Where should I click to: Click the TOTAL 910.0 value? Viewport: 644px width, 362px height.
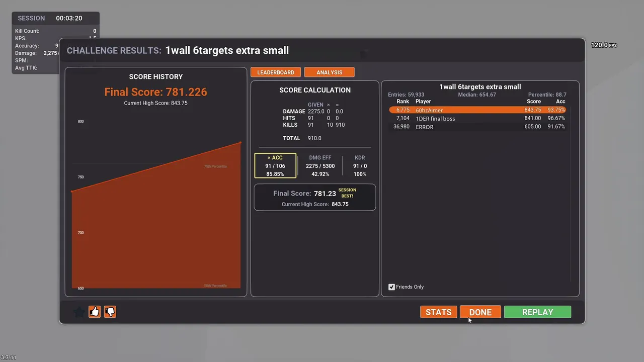[314, 138]
